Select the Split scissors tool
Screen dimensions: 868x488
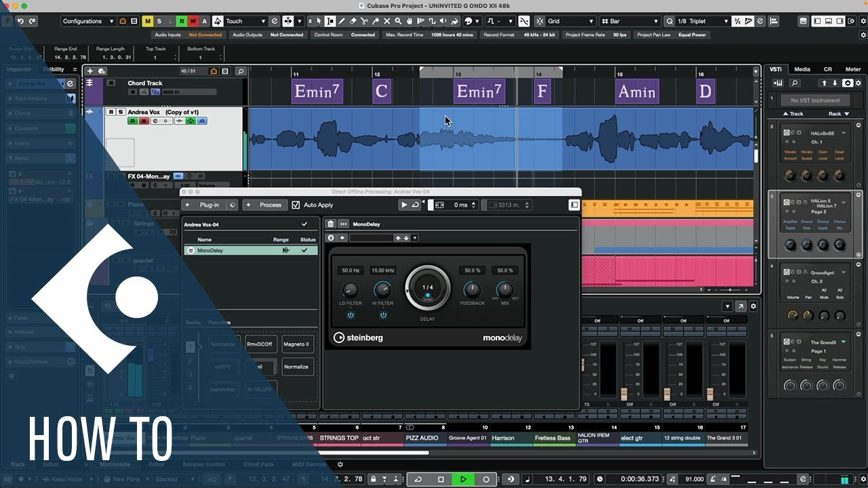365,21
